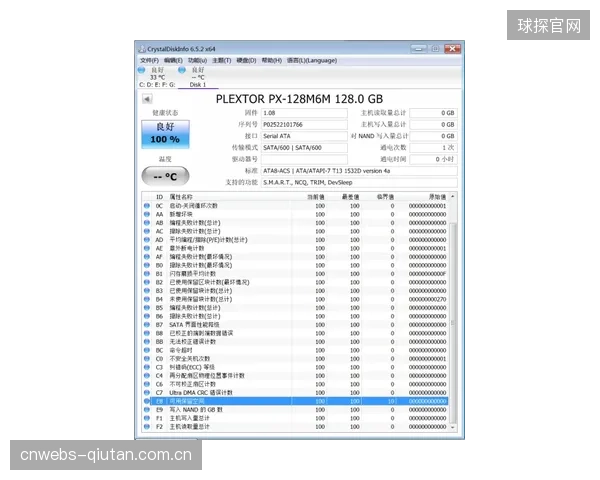Open the 语言(L)(Language) menu
600x480 pixels.
tap(312, 60)
